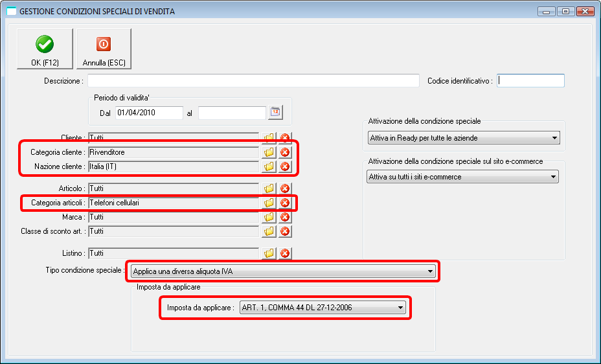Browse Articolo with folder icon
601x364 pixels.
[269, 188]
